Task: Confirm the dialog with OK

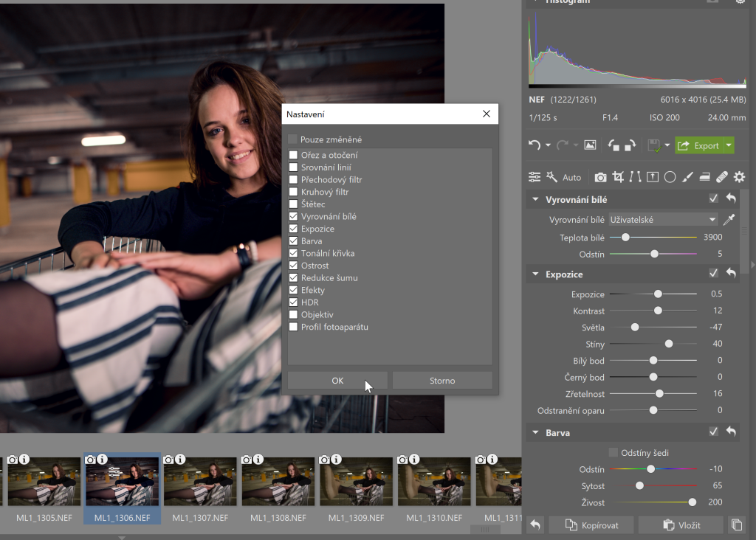Action: (337, 381)
